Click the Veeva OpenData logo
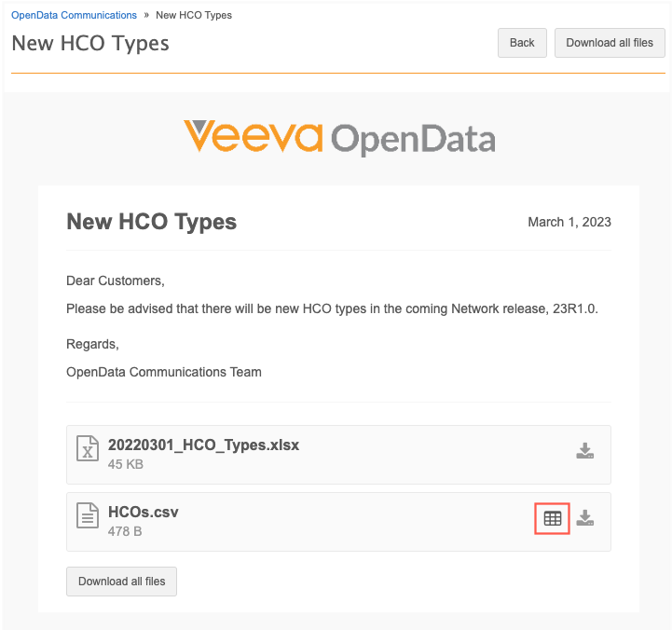Viewport: 672px width, 630px height. [x=339, y=138]
